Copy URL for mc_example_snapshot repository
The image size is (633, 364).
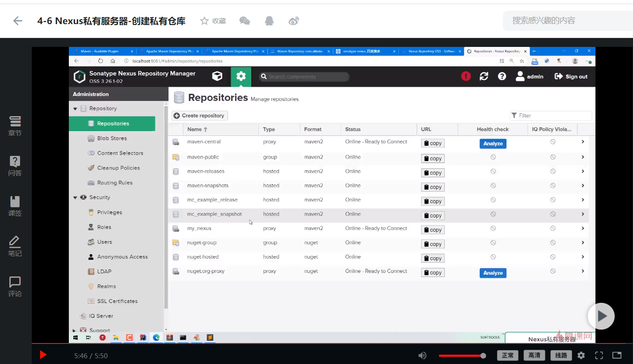(433, 216)
